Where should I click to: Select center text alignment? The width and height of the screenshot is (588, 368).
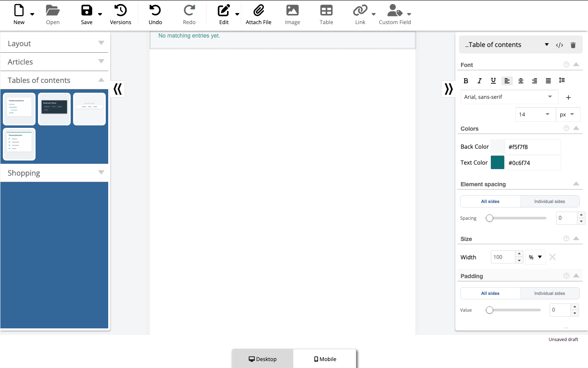tap(521, 81)
